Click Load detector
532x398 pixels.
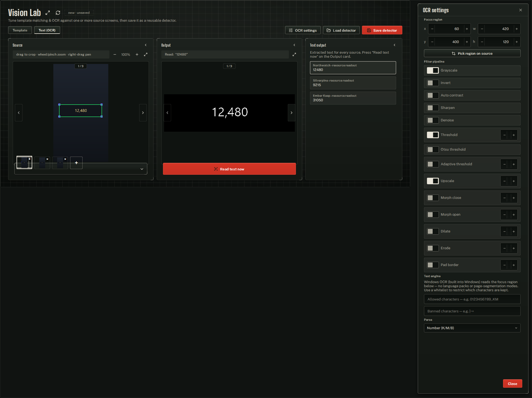[341, 30]
